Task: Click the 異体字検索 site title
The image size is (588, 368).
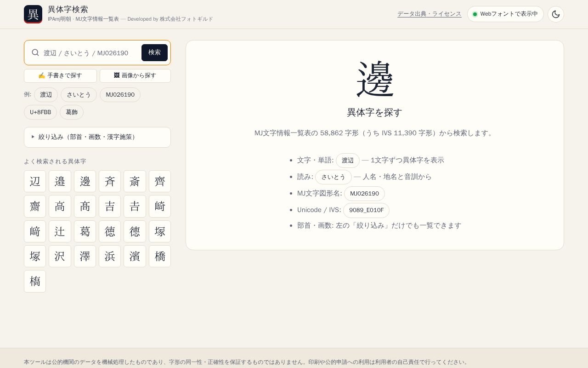Action: point(68,9)
